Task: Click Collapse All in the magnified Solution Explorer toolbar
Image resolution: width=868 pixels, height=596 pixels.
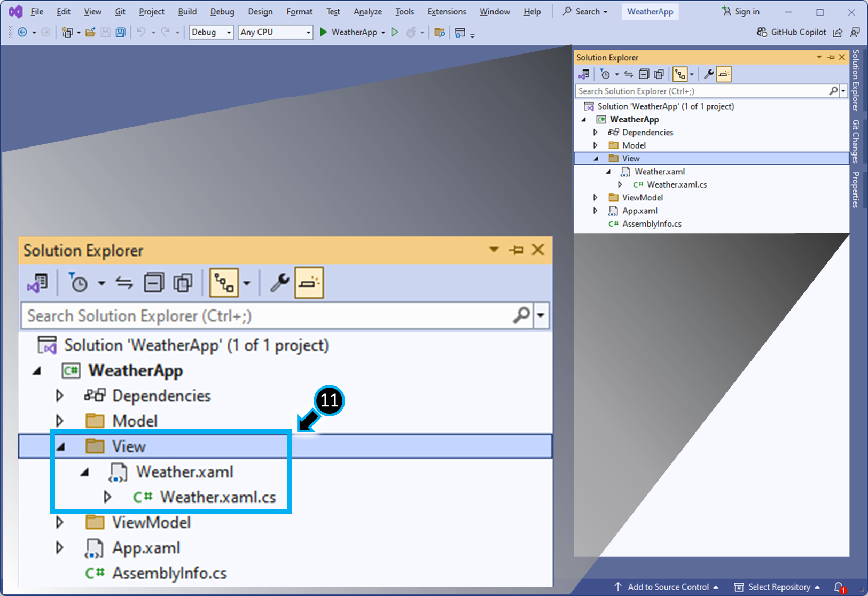Action: pyautogui.click(x=154, y=283)
